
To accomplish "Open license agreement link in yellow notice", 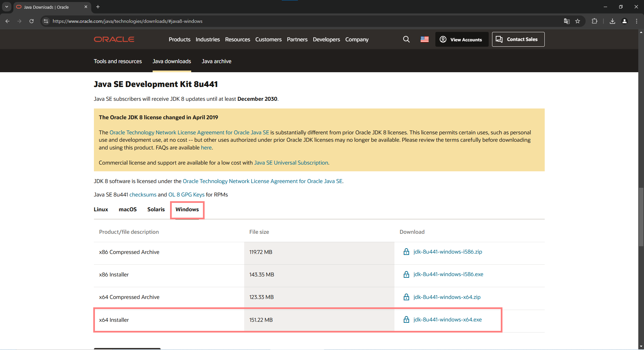I will click(x=189, y=132).
